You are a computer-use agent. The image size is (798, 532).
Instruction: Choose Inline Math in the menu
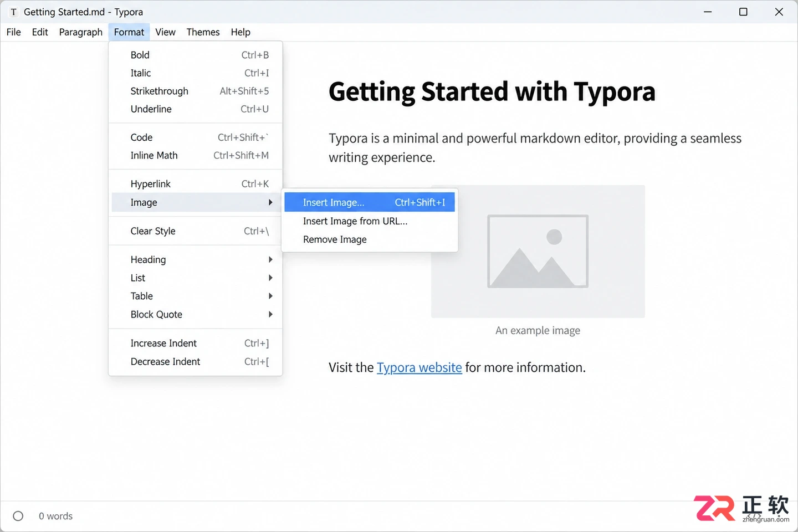coord(196,155)
